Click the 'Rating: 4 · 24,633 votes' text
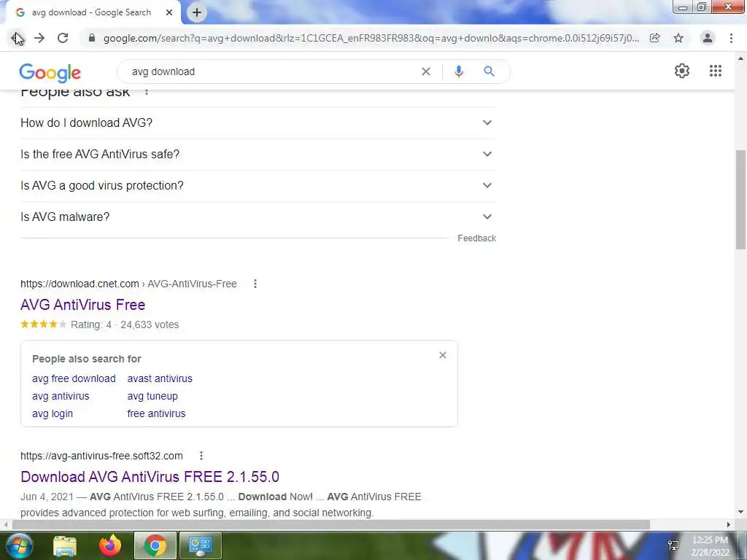This screenshot has height=560, width=747. coord(125,324)
